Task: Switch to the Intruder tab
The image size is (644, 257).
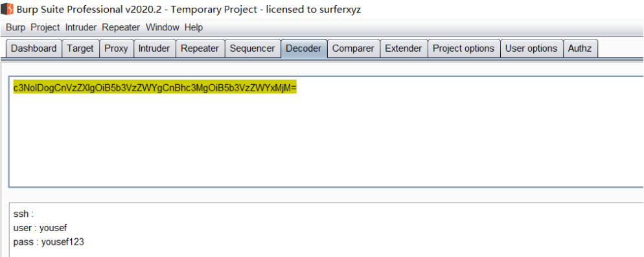Action: [x=154, y=49]
